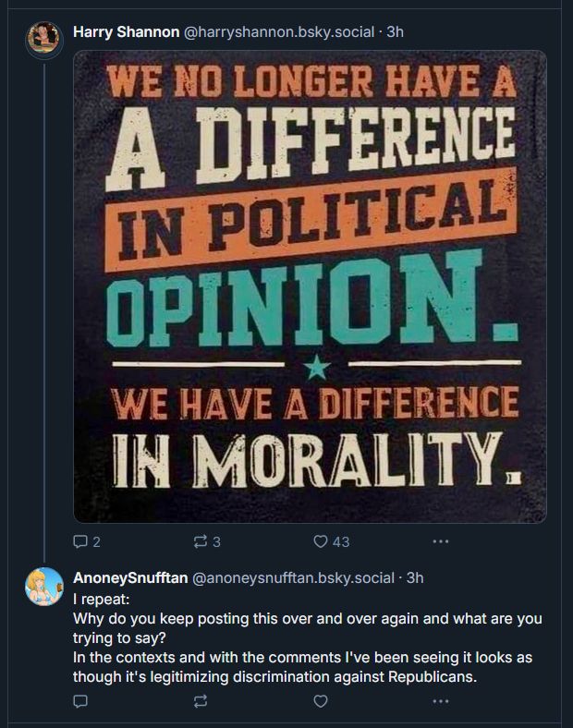573x728 pixels.
Task: Click the 3h timestamp on Harry's post
Action: pyautogui.click(x=395, y=32)
